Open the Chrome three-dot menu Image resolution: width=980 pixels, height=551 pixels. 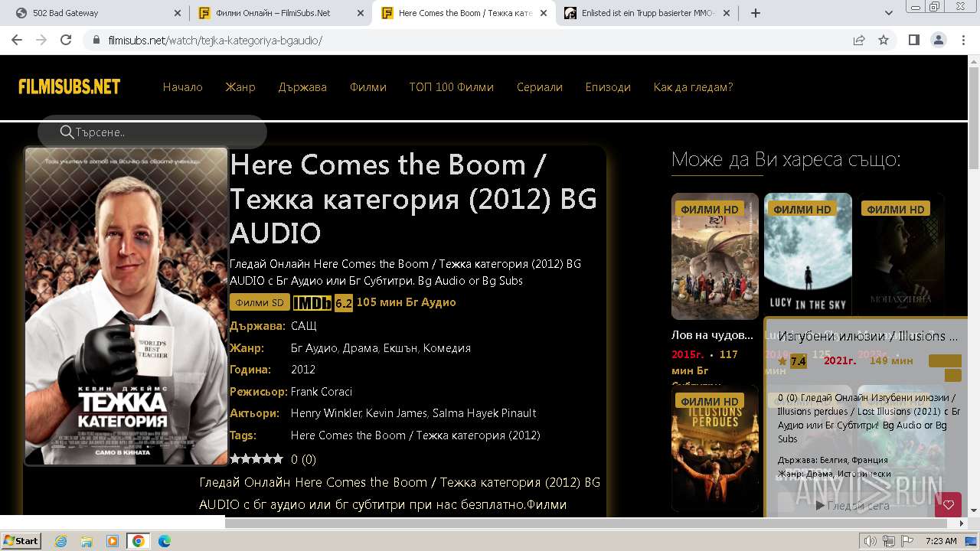coord(962,40)
